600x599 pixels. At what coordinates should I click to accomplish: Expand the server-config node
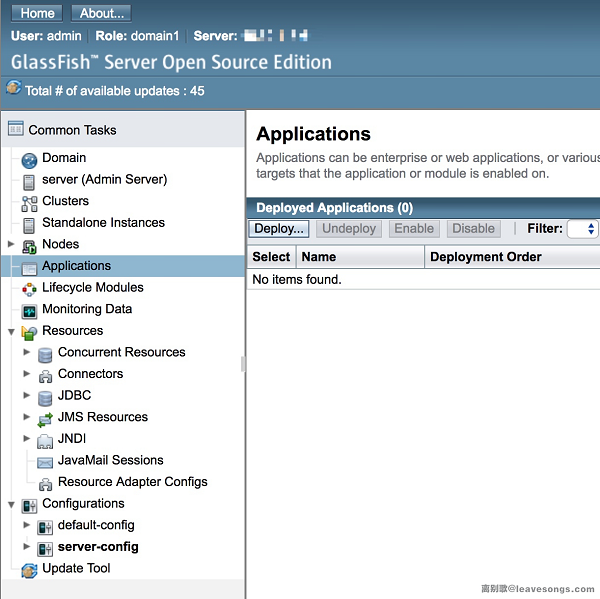[x=27, y=547]
